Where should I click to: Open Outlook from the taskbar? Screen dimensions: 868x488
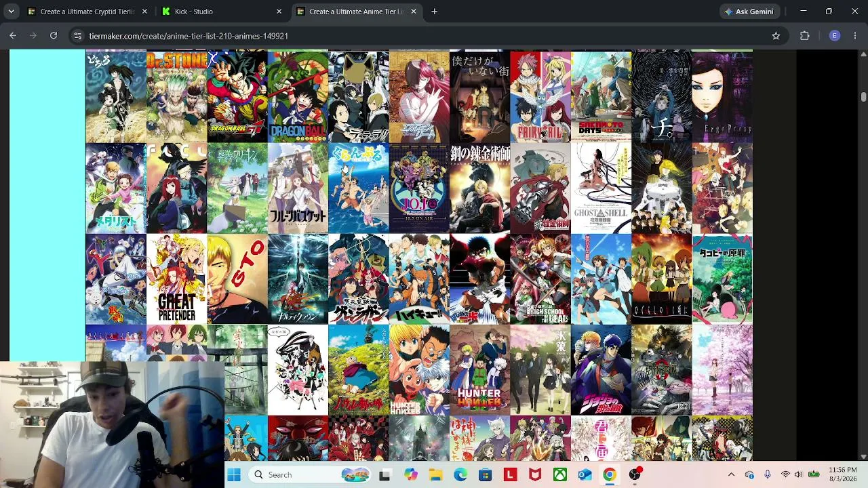[585, 475]
